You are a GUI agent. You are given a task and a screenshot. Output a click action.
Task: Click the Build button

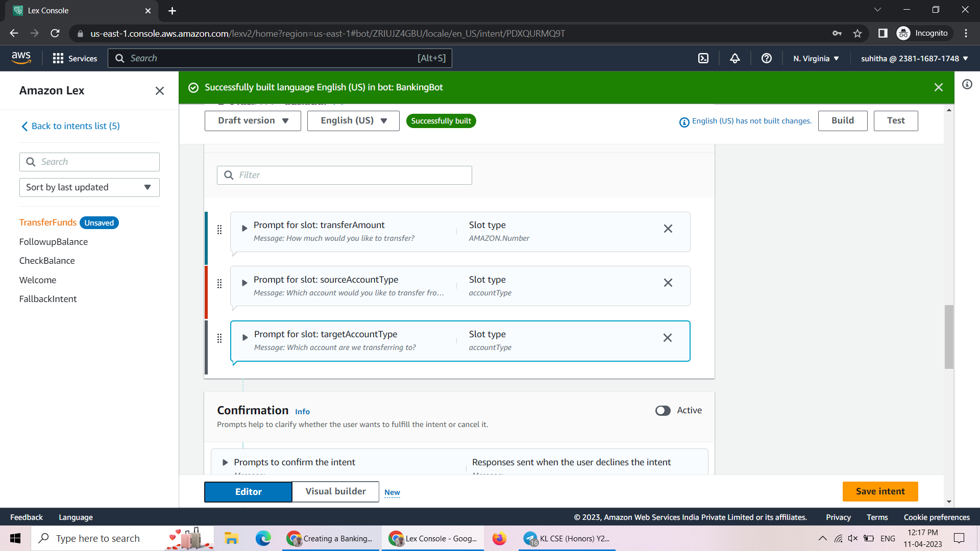842,120
